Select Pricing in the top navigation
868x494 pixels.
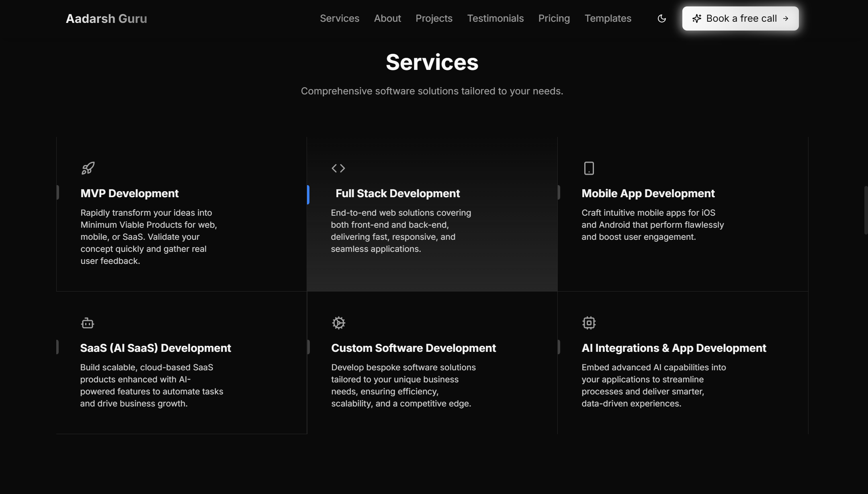[554, 18]
